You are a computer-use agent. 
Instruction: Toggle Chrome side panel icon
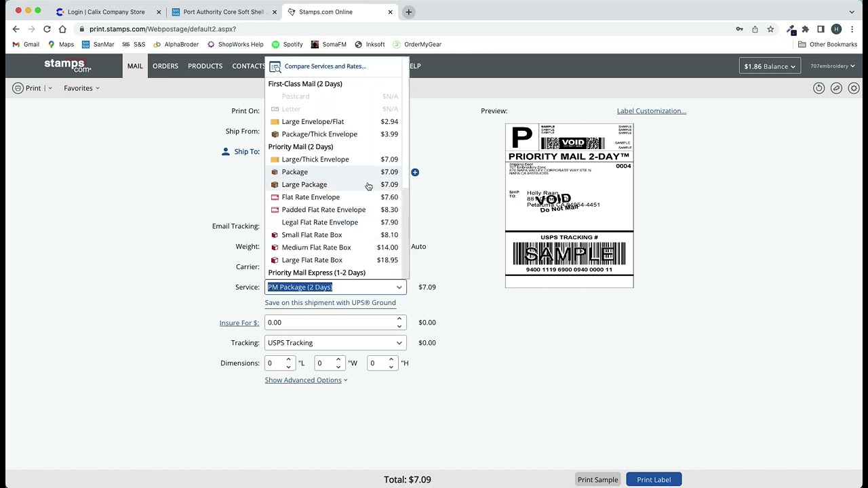pos(821,29)
